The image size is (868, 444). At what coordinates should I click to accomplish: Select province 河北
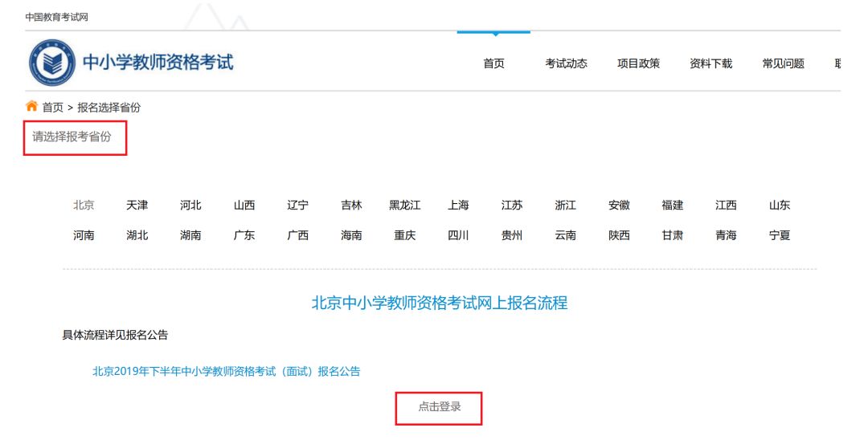point(190,205)
